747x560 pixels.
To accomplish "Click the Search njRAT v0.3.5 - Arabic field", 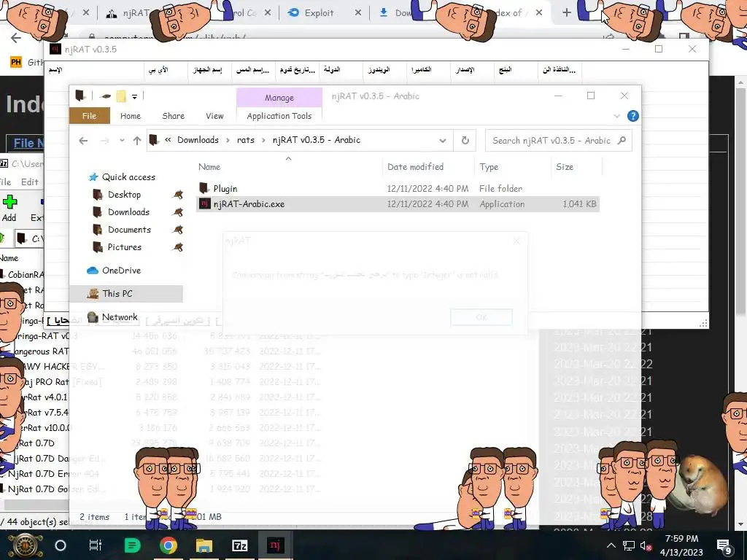I will pos(558,141).
